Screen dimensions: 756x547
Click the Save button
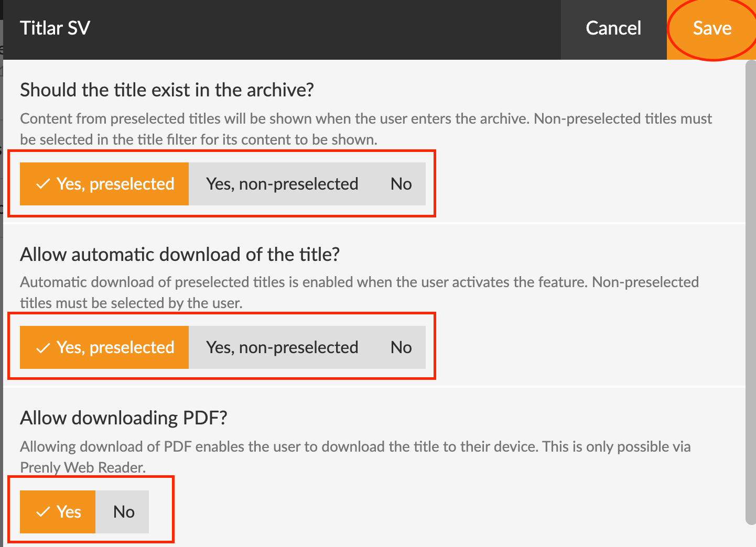point(711,29)
